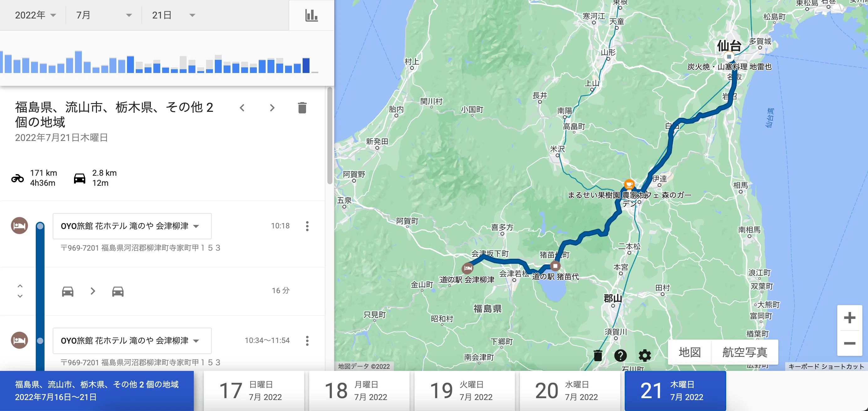Expand the 16 分 driving segment
Screen dimensions: 868x411
(x=20, y=290)
